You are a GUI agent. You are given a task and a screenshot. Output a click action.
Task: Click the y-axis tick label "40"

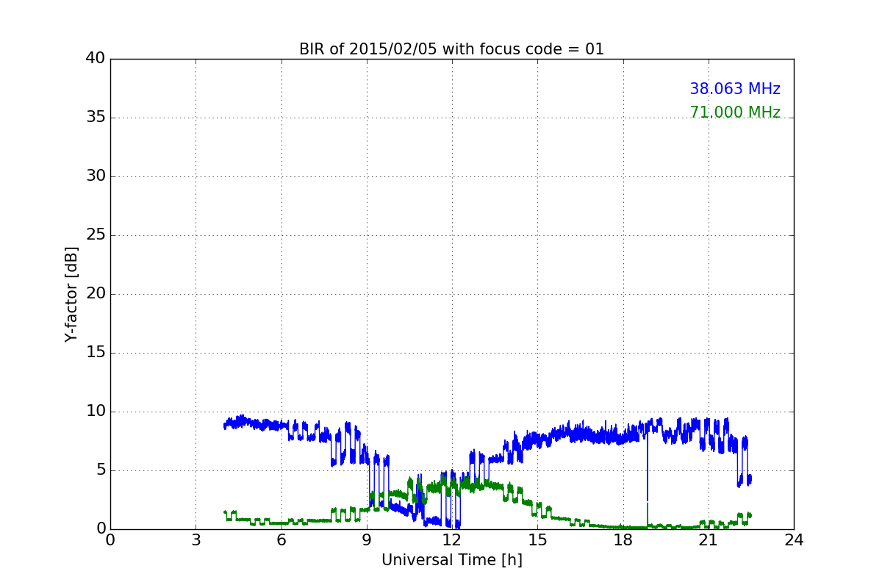click(96, 59)
